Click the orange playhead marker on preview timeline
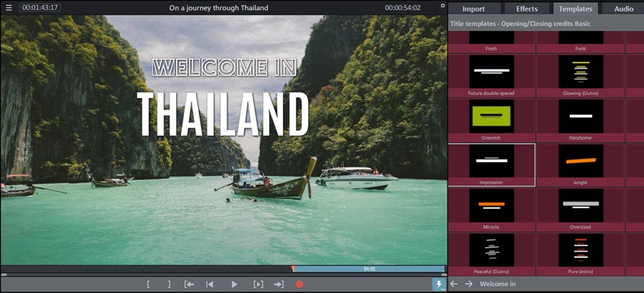 pyautogui.click(x=293, y=268)
